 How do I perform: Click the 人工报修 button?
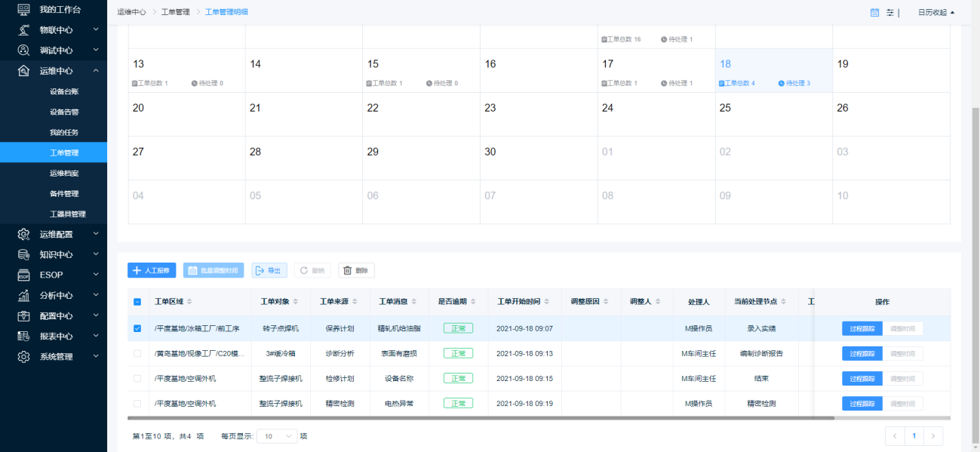[x=152, y=270]
